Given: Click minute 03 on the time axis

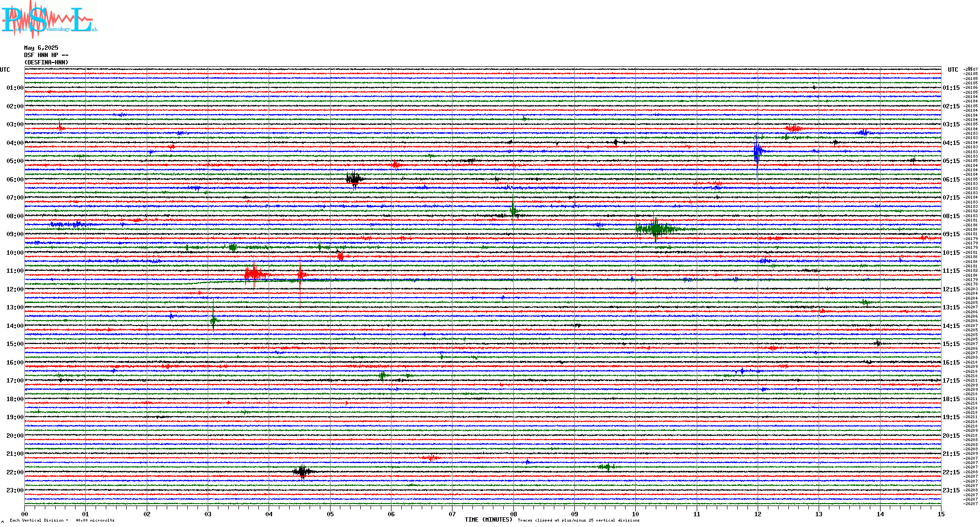Looking at the screenshot, I should (208, 514).
